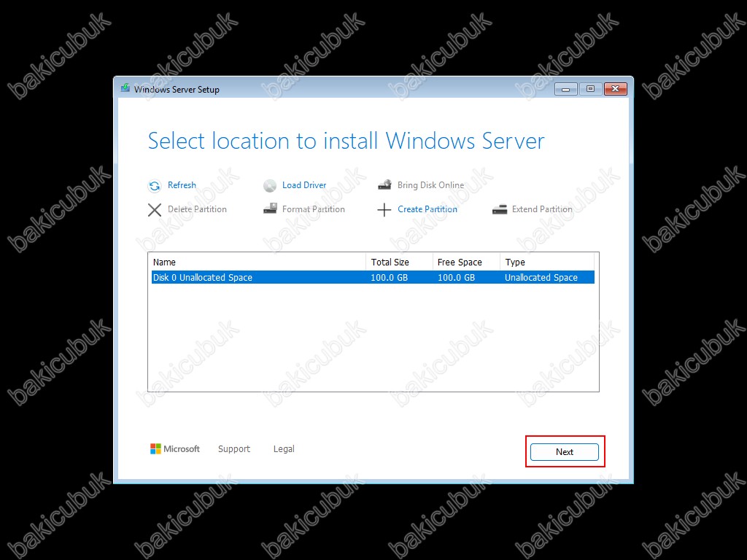This screenshot has height=560, width=747.
Task: Click the Next button
Action: click(565, 452)
